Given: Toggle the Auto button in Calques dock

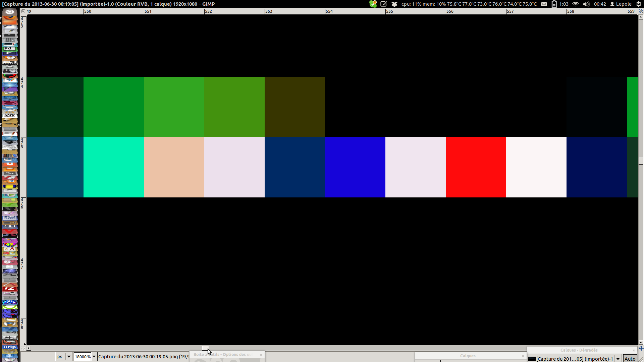Looking at the screenshot, I should point(630,359).
